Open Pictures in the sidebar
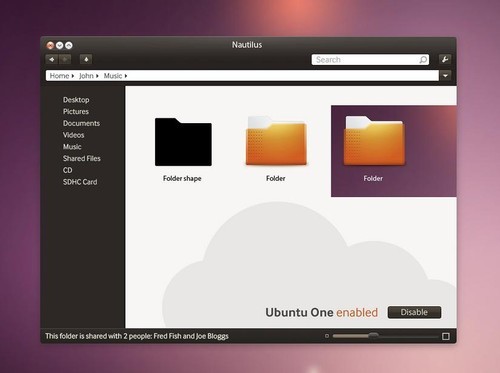The image size is (500, 373). [x=76, y=111]
